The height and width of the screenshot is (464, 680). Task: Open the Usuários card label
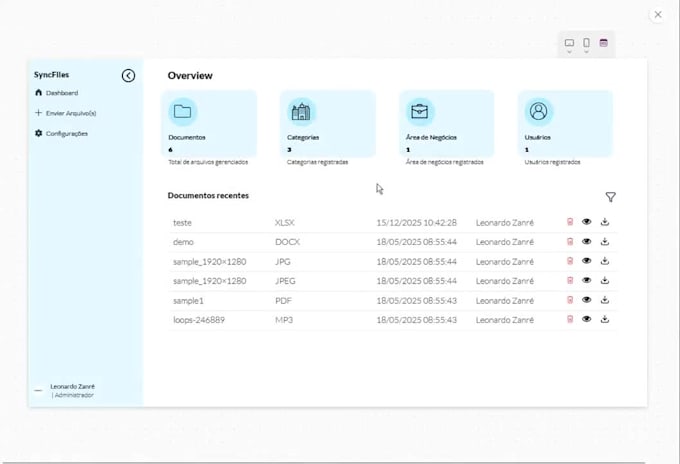[537, 137]
